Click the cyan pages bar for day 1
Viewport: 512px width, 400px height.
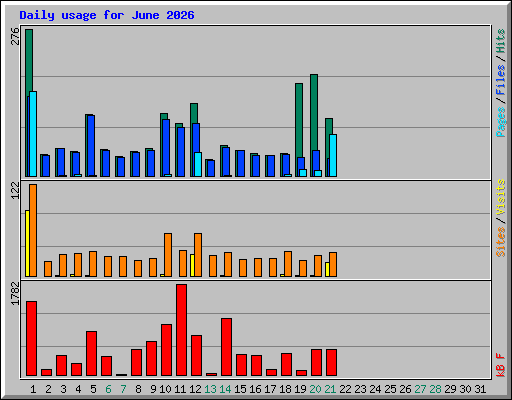coord(33,134)
